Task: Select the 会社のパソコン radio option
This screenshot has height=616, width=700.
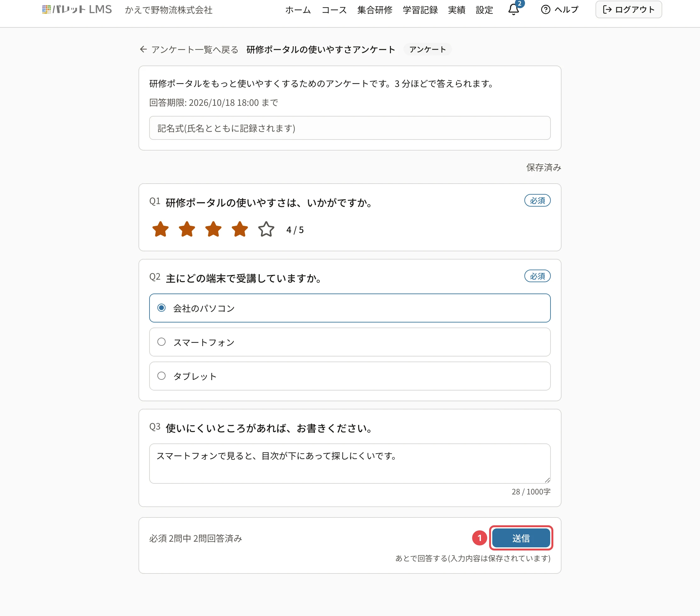Action: 350,308
